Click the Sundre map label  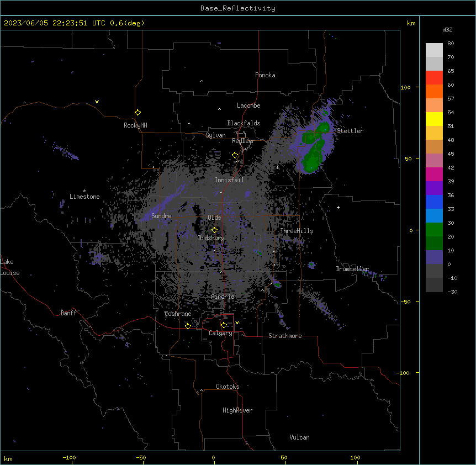point(161,216)
